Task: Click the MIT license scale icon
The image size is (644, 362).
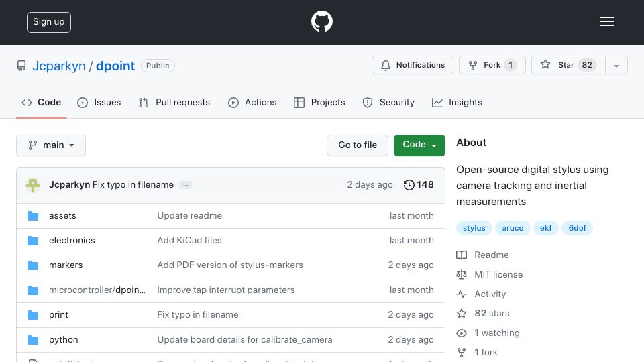Action: coord(462,275)
